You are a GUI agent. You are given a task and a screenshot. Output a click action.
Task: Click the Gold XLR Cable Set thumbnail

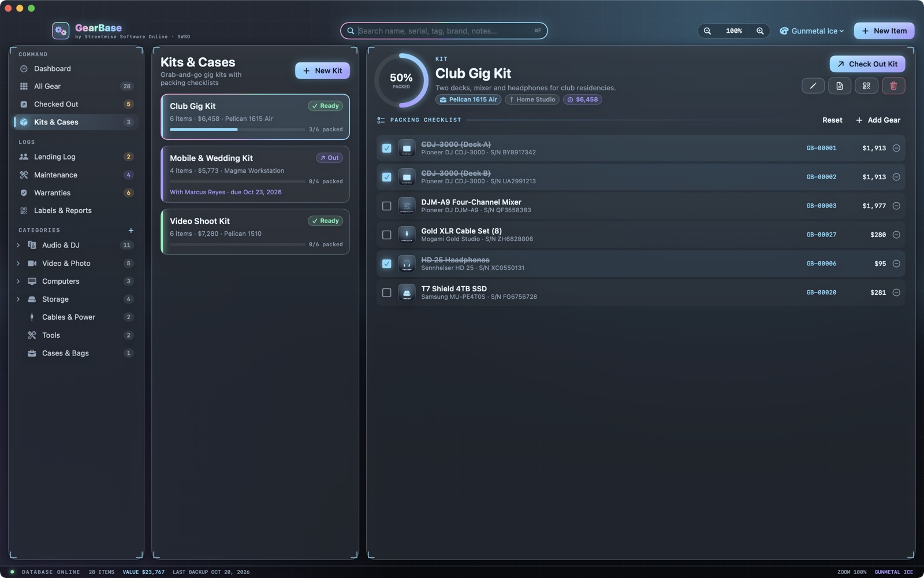click(x=407, y=235)
